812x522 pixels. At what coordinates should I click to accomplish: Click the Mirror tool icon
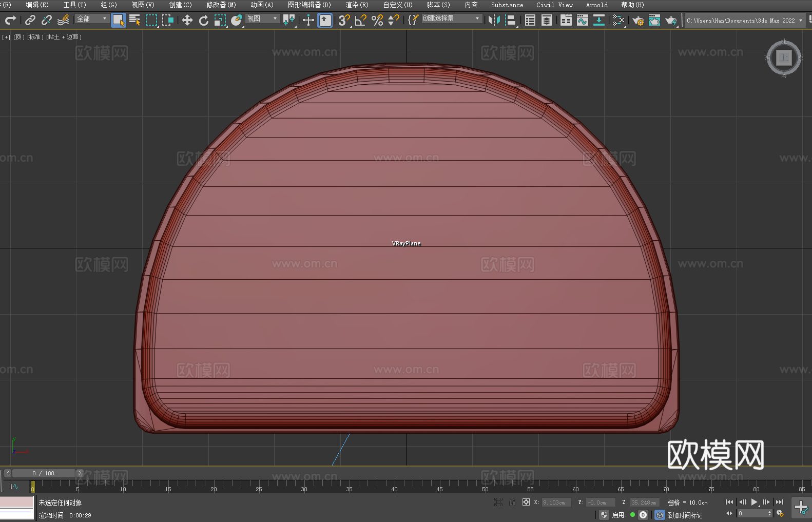(x=494, y=20)
